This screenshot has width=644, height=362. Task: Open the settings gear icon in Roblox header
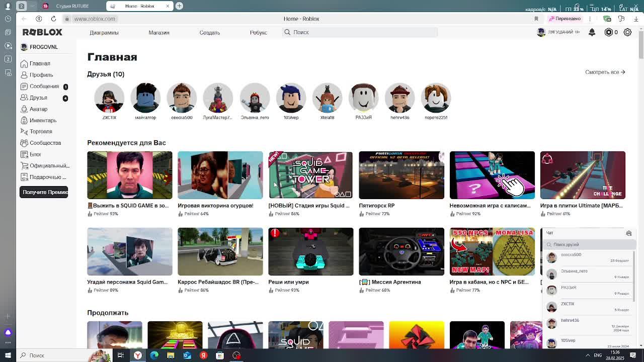point(627,32)
